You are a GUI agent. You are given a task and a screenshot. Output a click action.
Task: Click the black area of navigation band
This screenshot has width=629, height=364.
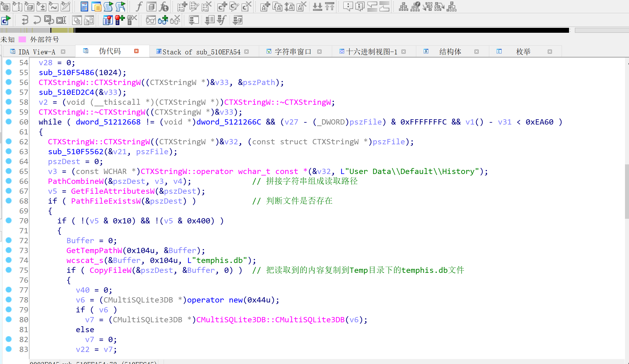coord(322,30)
